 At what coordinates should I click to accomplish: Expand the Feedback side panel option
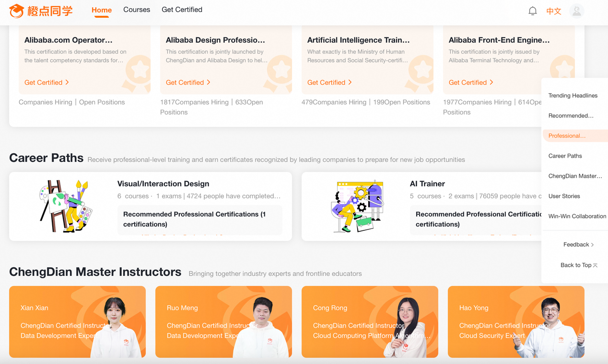578,244
